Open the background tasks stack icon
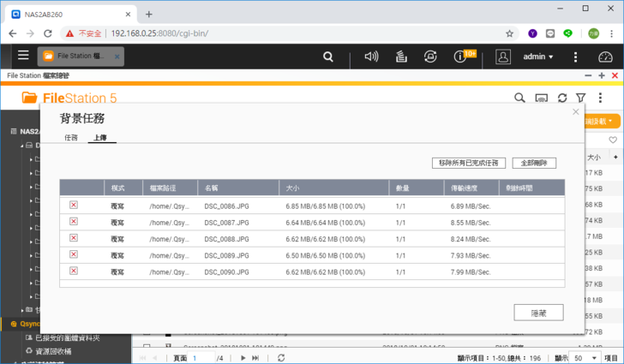The image size is (624, 364). tap(400, 57)
